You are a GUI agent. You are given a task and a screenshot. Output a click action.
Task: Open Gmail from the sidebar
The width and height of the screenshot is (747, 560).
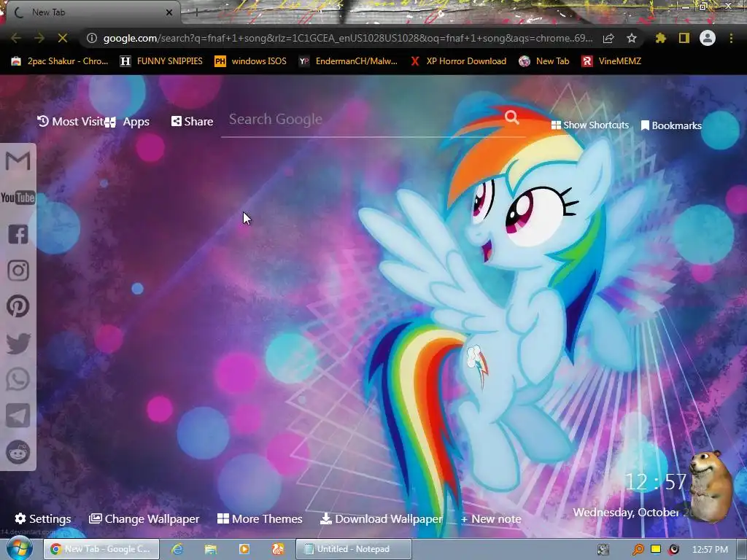click(18, 160)
